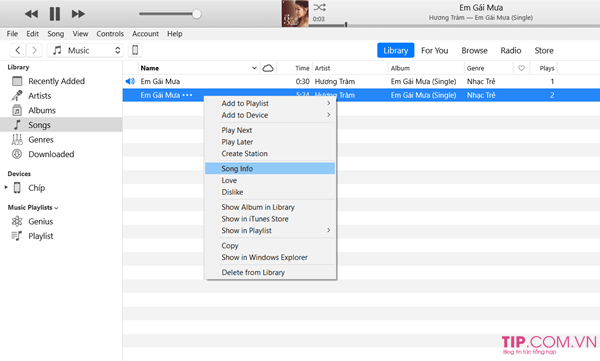This screenshot has height=361, width=600.
Task: Expand Show in Playlist submenu
Action: pyautogui.click(x=270, y=230)
